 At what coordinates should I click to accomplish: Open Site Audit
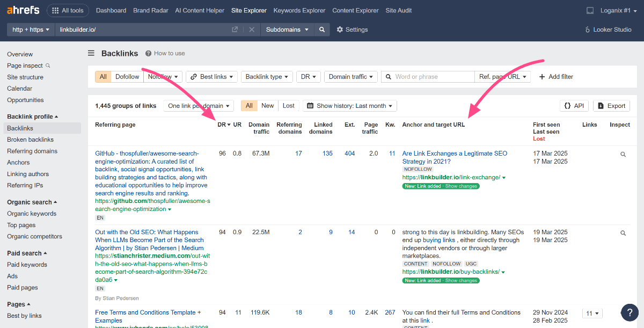pos(398,10)
